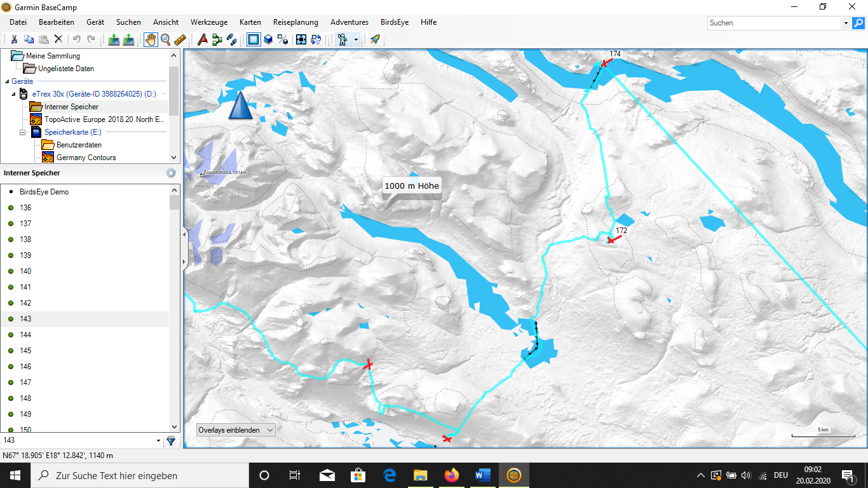Screen dimensions: 868x488
Task: Click the filter funnel icon
Action: coord(171,440)
